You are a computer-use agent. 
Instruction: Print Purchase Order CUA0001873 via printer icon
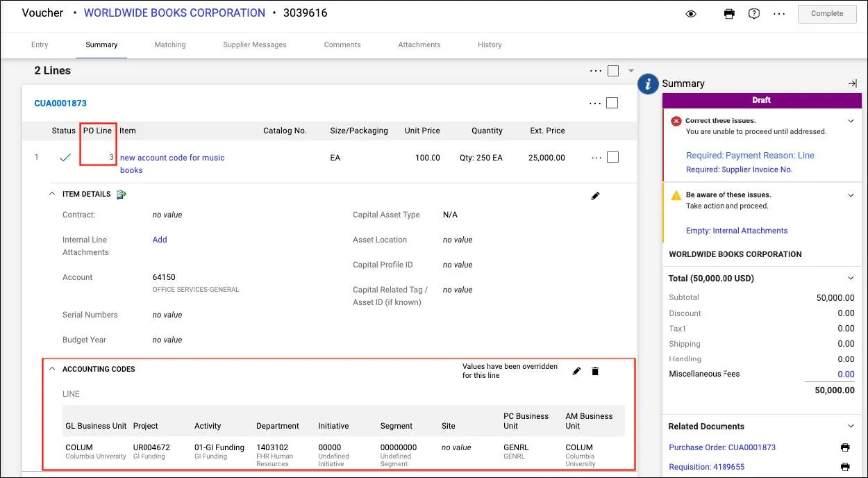(845, 447)
